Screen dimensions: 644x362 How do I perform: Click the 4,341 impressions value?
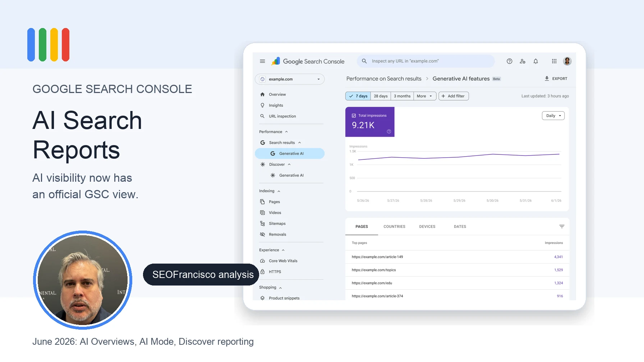point(558,257)
